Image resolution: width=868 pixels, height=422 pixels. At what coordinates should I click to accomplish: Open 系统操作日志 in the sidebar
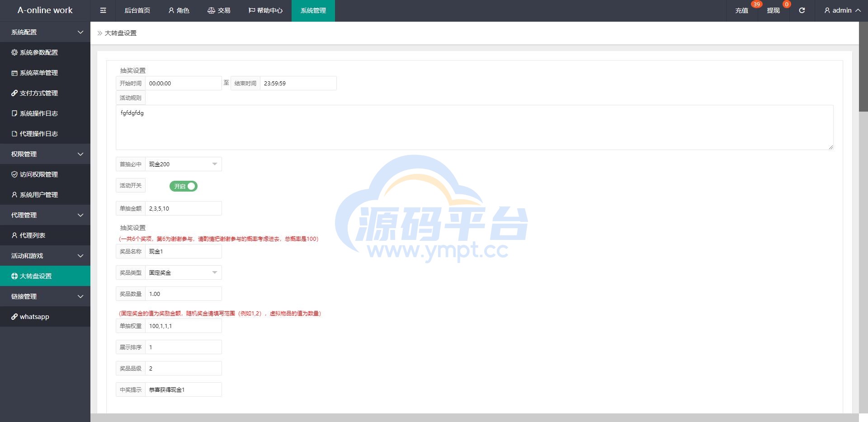[39, 113]
